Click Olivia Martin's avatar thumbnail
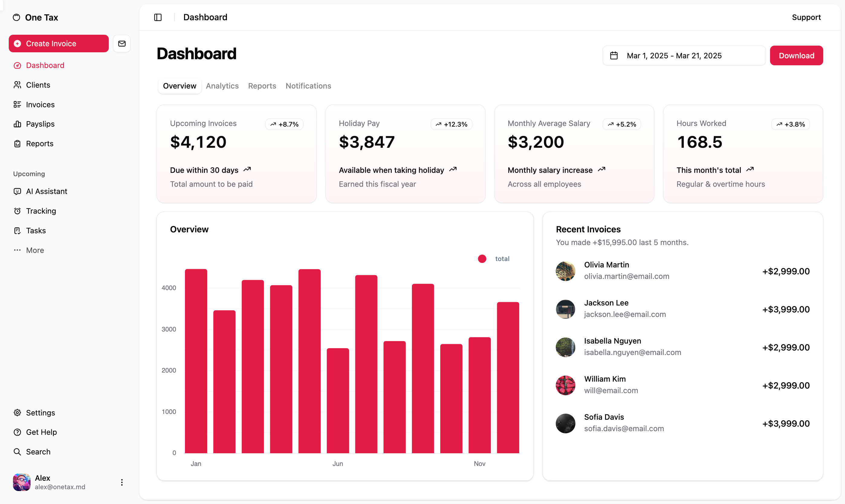This screenshot has width=845, height=504. pyautogui.click(x=565, y=271)
